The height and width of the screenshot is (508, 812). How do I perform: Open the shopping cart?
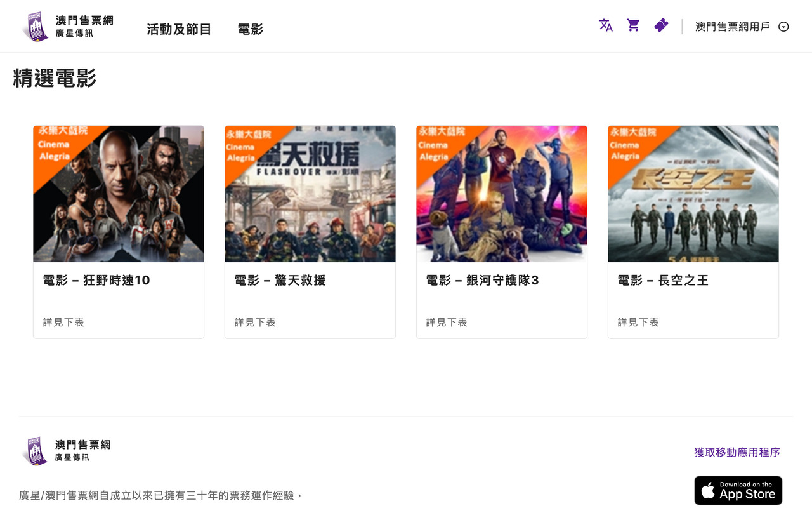click(633, 25)
